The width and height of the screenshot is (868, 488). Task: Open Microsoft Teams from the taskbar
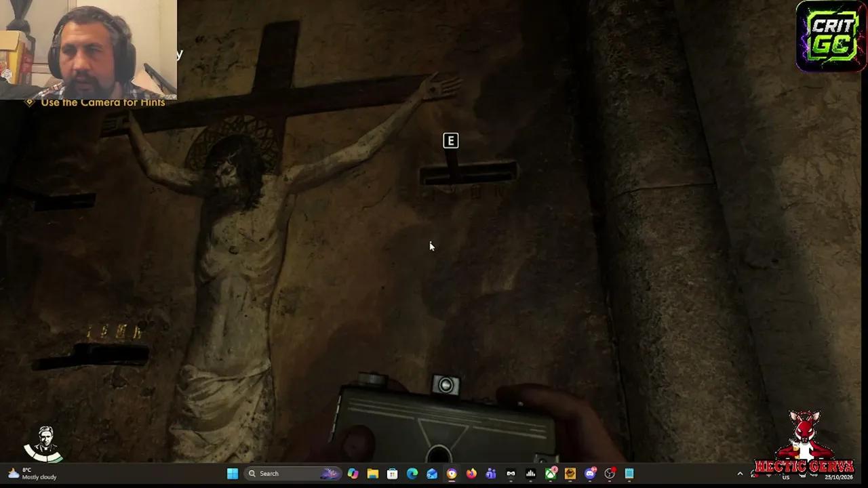point(491,474)
